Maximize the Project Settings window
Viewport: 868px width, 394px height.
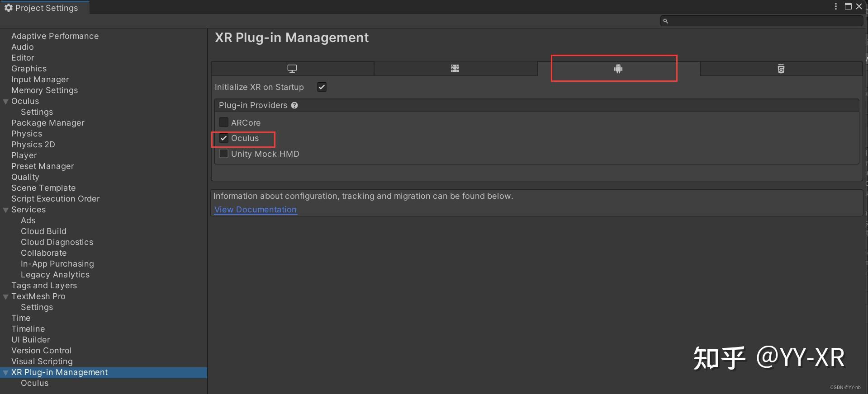point(848,6)
